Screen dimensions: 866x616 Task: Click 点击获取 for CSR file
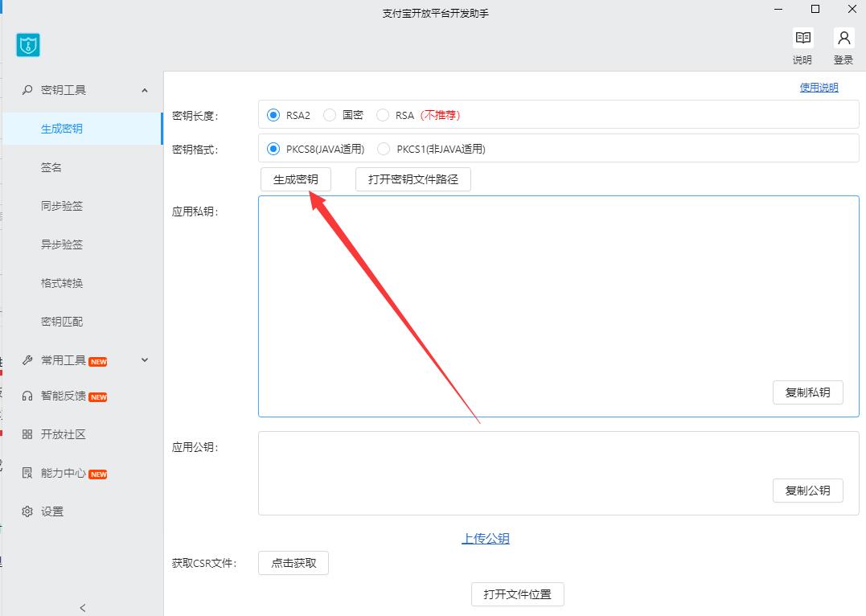pos(293,563)
